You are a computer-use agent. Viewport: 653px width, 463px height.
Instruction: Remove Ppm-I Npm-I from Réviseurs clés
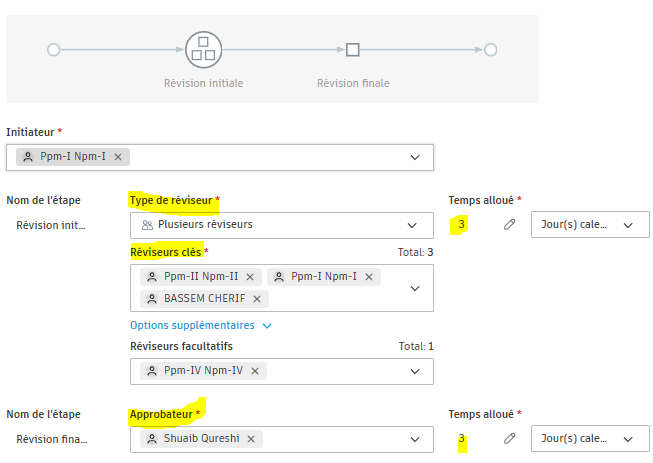[x=369, y=277]
